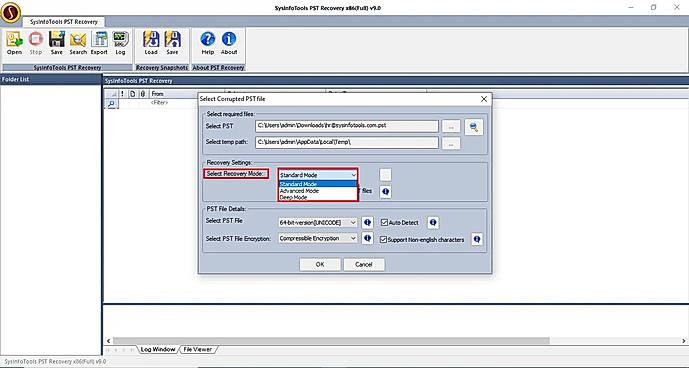689x368 pixels.
Task: Click Save under Recovery Snapshots
Action: coord(172,43)
